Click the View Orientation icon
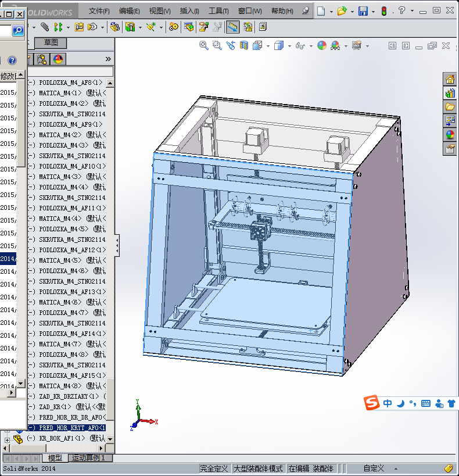The width and height of the screenshot is (459, 476). pos(257,45)
